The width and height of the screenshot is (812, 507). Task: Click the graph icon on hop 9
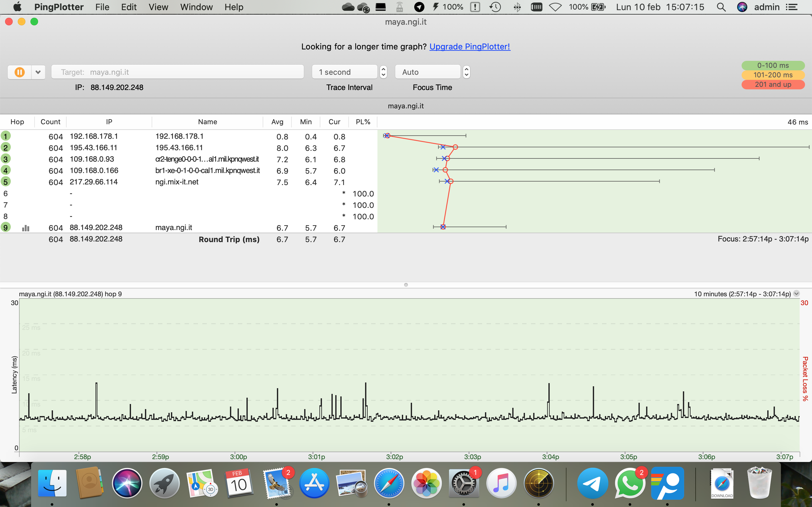click(25, 228)
